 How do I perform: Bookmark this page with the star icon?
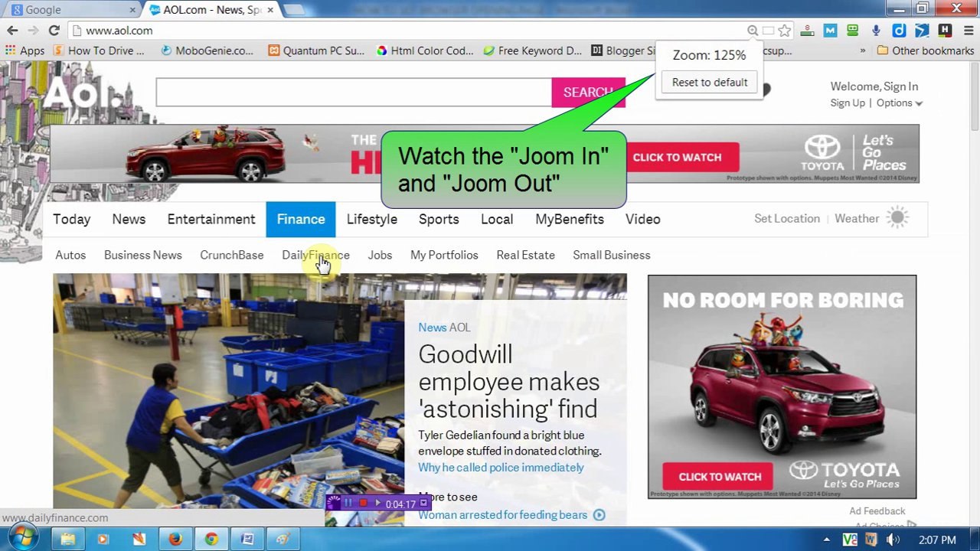click(785, 31)
